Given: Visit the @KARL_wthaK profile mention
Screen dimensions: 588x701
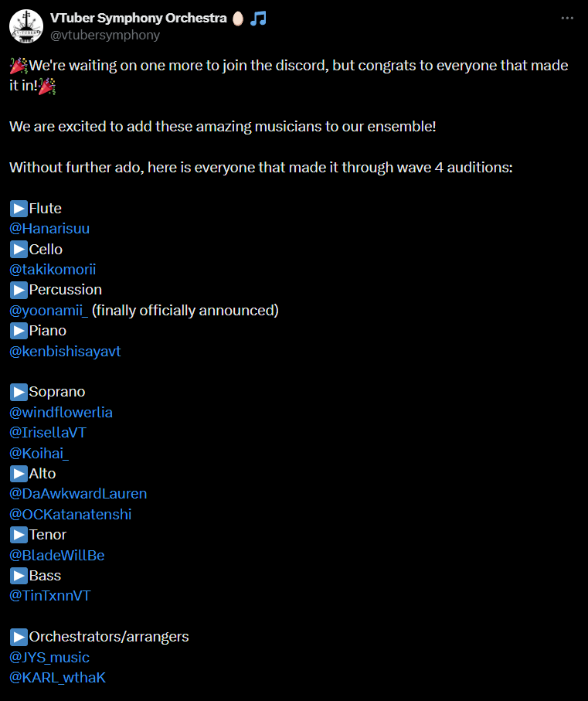Looking at the screenshot, I should (57, 678).
